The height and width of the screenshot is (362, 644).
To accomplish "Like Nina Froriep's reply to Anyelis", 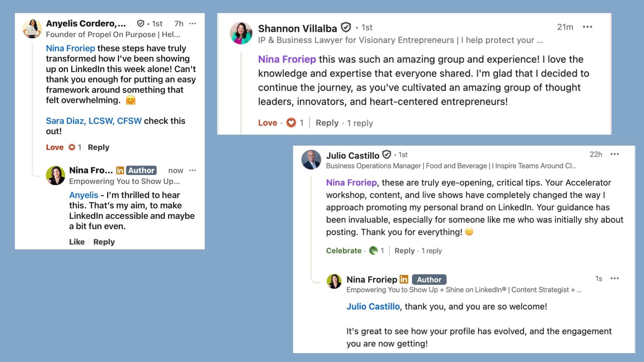I will pos(77,242).
